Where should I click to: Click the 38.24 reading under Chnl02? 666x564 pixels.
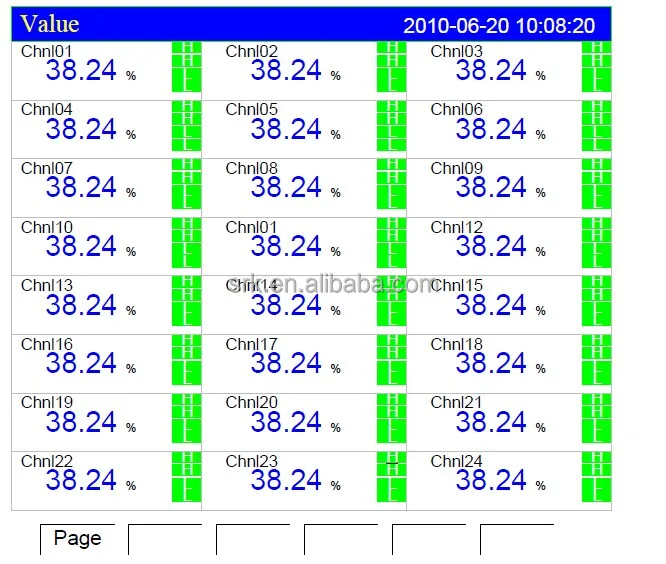[286, 70]
